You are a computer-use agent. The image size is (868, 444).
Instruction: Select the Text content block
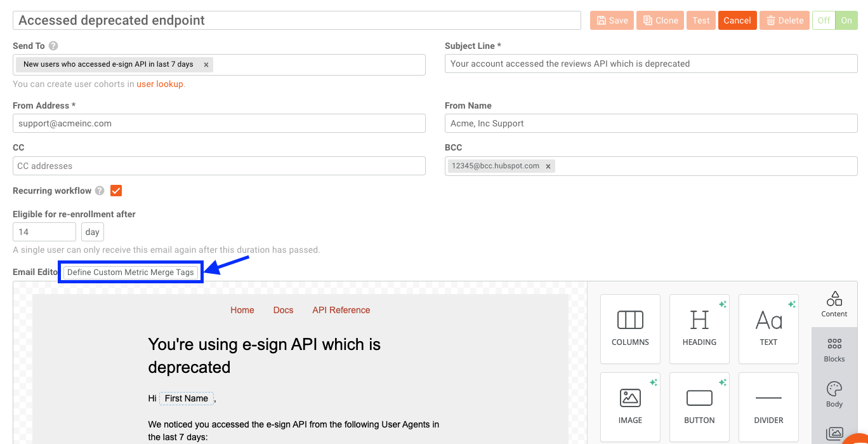[x=768, y=329]
